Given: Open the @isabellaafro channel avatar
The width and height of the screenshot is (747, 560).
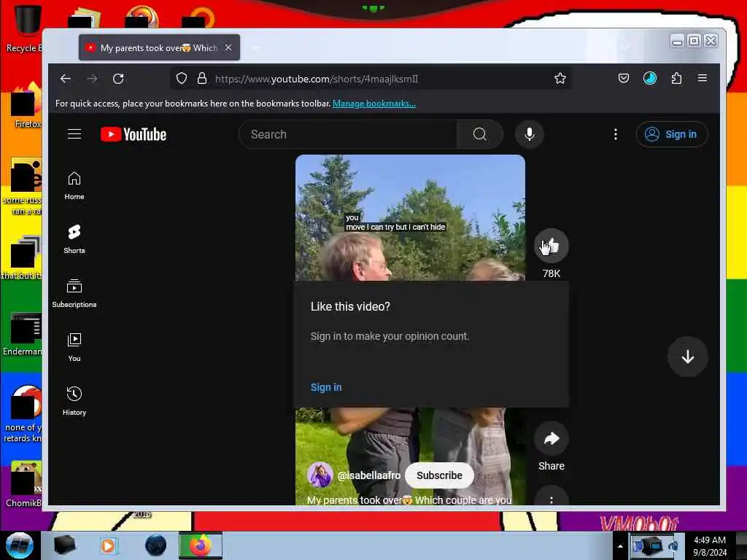Looking at the screenshot, I should click(320, 475).
